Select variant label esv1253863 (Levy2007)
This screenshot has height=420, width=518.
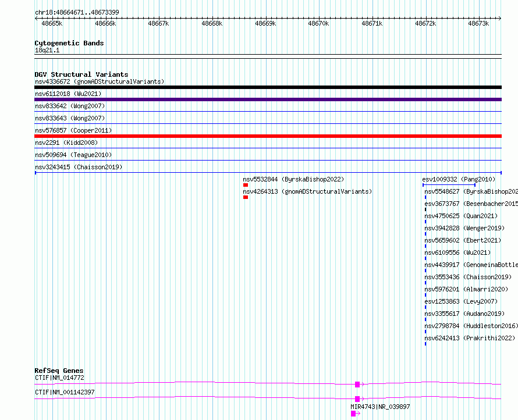[461, 301]
